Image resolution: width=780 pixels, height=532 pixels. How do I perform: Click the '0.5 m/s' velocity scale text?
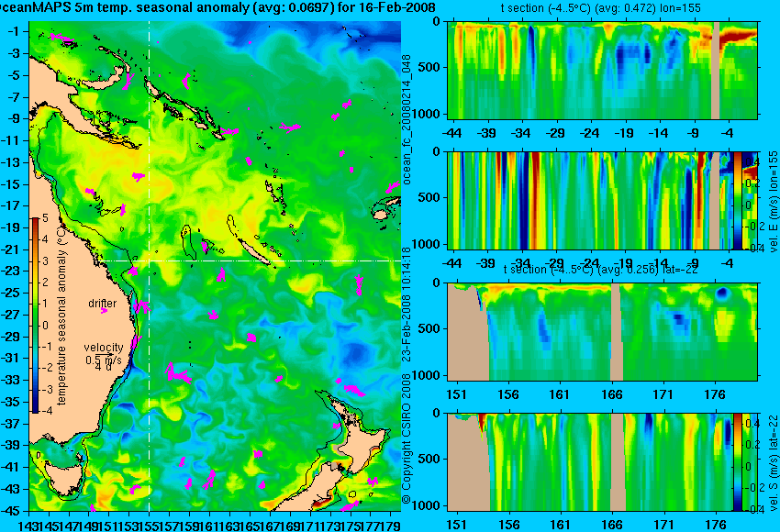point(104,360)
